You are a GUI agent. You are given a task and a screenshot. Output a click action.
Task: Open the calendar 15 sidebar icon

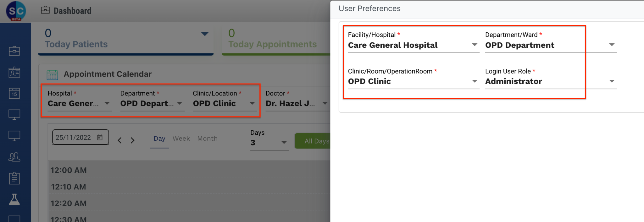click(14, 93)
